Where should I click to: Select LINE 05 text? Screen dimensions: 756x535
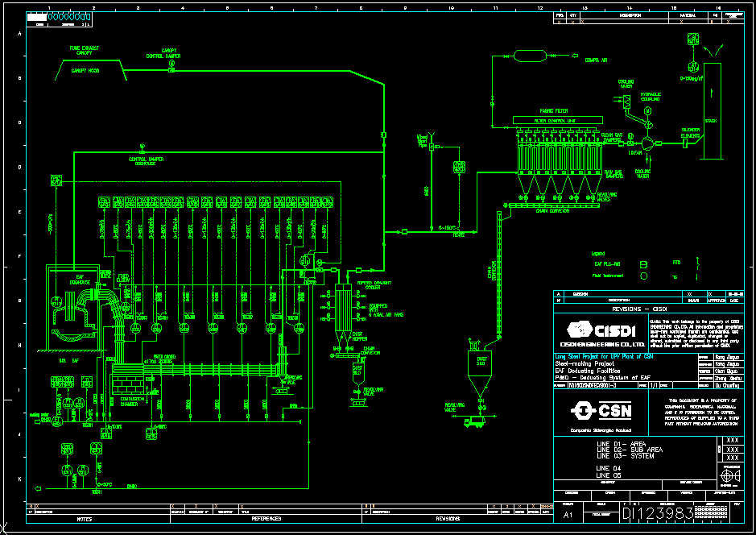point(609,475)
